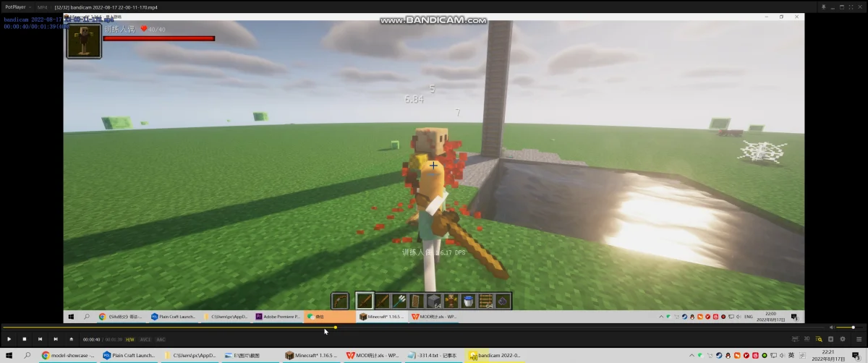Click the AAC audio codec label
Screen dimensions: 868x363
pos(161,339)
